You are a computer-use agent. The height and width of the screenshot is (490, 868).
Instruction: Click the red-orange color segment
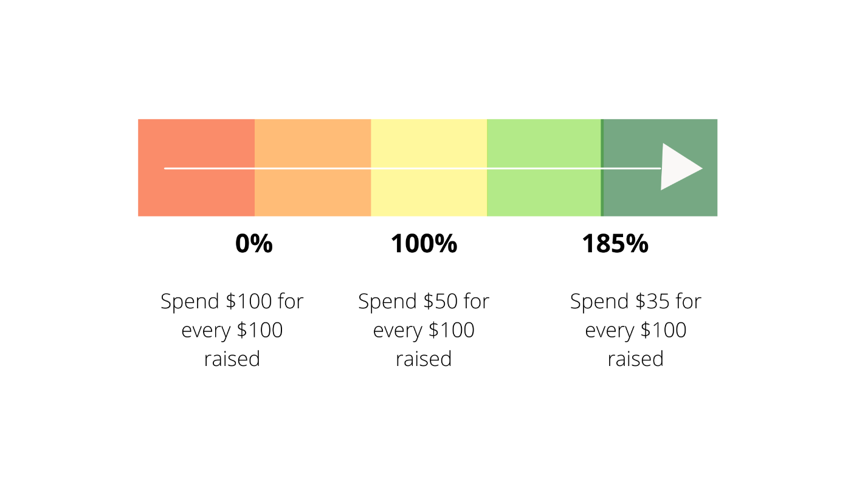coord(196,168)
